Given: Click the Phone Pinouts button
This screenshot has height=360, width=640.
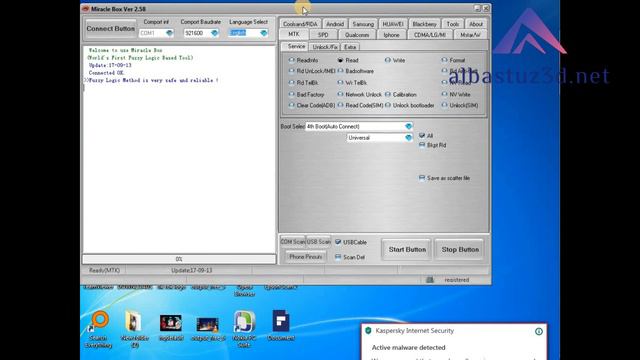Looking at the screenshot, I should click(305, 257).
